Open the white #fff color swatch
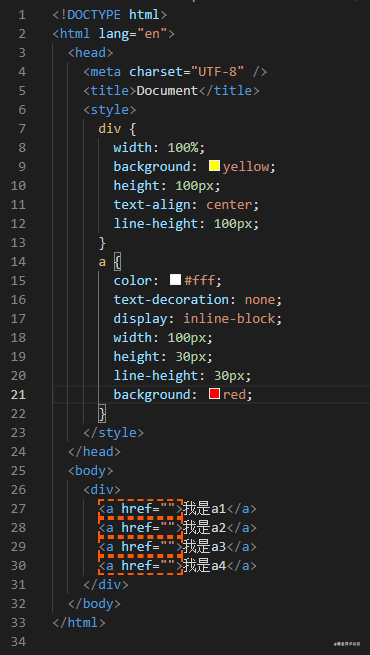370x655 pixels. pyautogui.click(x=175, y=279)
